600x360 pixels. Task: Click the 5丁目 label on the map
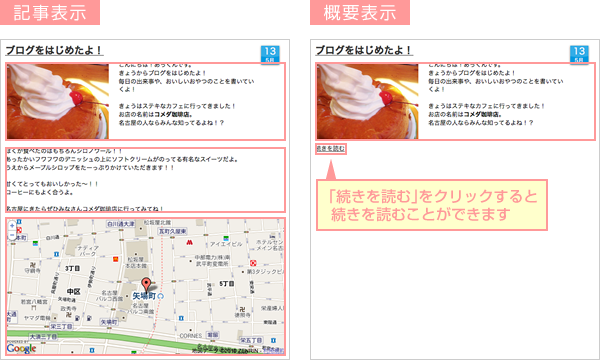pos(227,284)
